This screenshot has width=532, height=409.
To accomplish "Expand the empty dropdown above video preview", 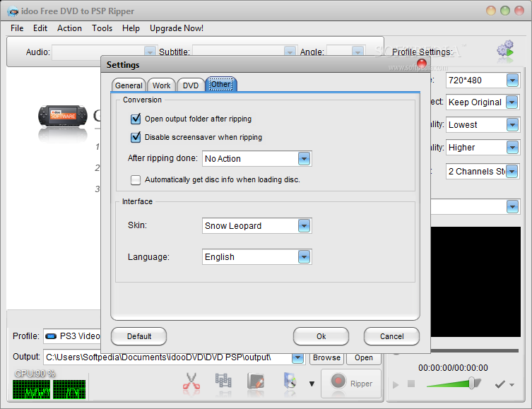I will [x=512, y=206].
